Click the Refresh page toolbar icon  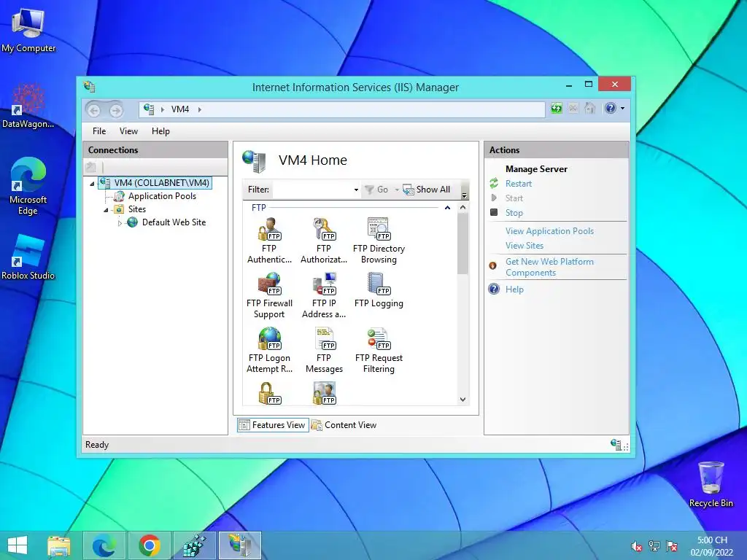pyautogui.click(x=557, y=109)
